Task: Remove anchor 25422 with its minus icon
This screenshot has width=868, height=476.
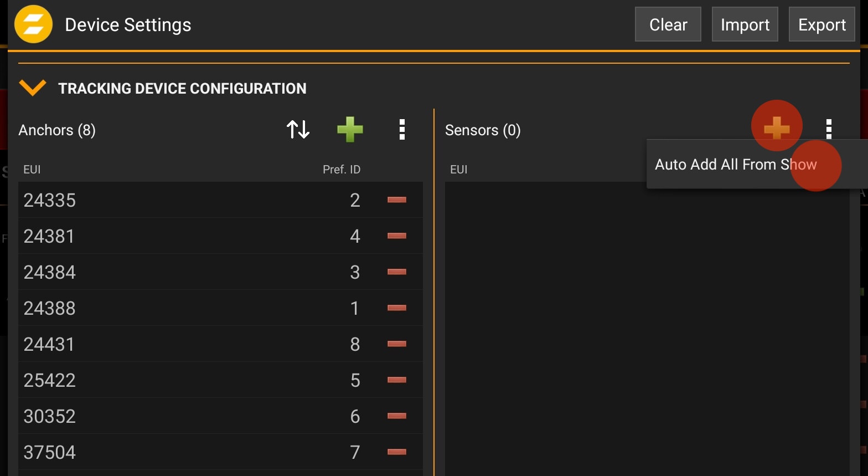Action: (396, 380)
